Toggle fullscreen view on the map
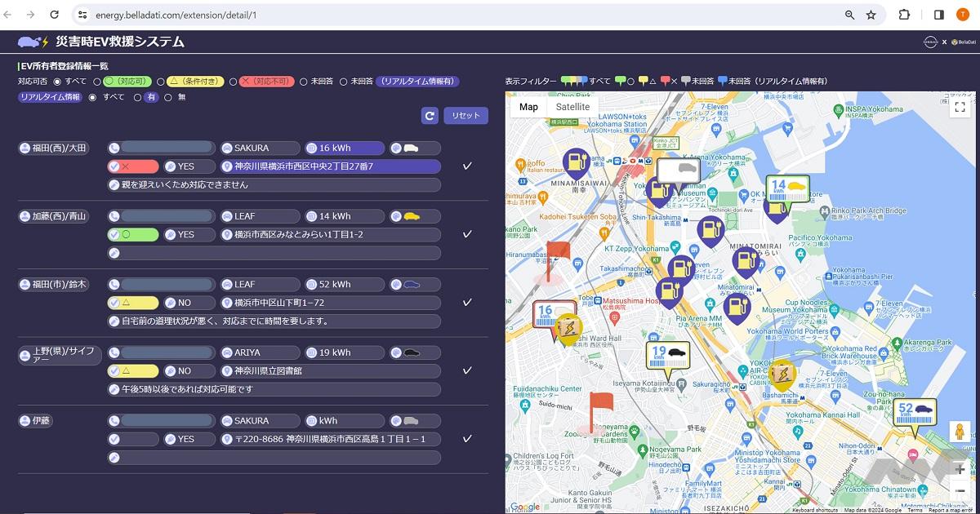The image size is (980, 514). point(960,107)
